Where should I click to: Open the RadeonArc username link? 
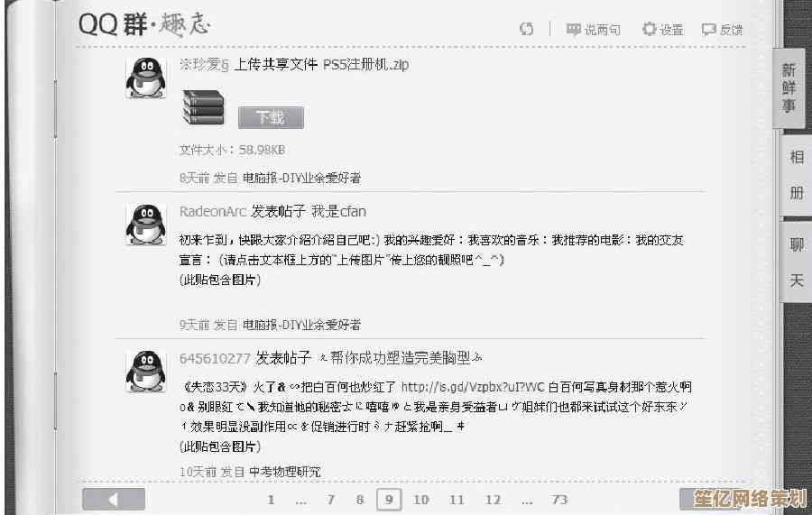click(212, 212)
